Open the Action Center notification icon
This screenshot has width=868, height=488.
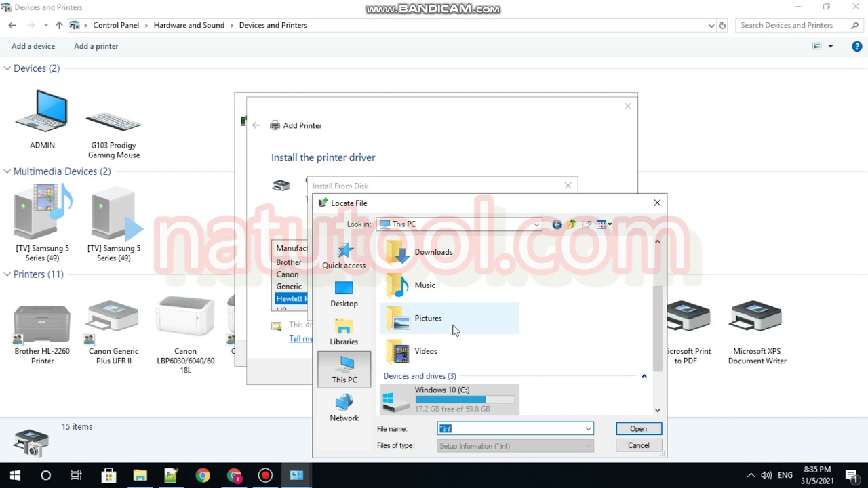click(851, 475)
